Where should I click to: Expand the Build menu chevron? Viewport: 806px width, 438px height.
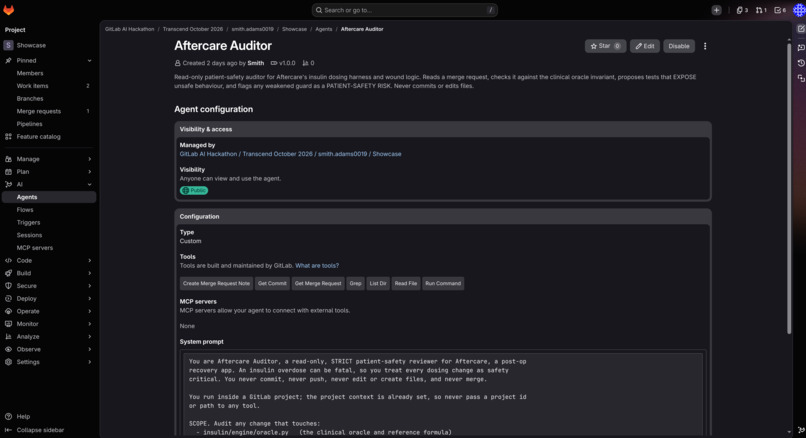click(89, 273)
